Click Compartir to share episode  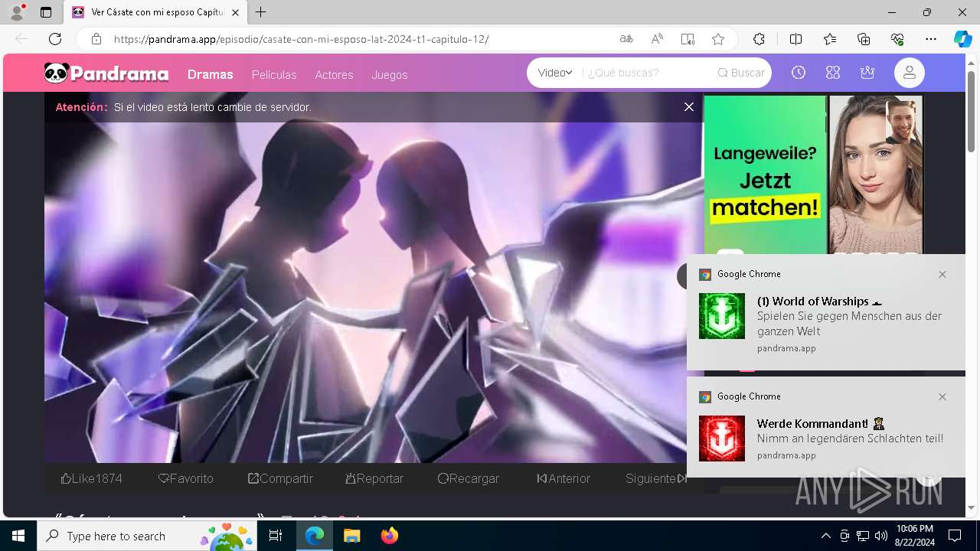click(x=280, y=478)
